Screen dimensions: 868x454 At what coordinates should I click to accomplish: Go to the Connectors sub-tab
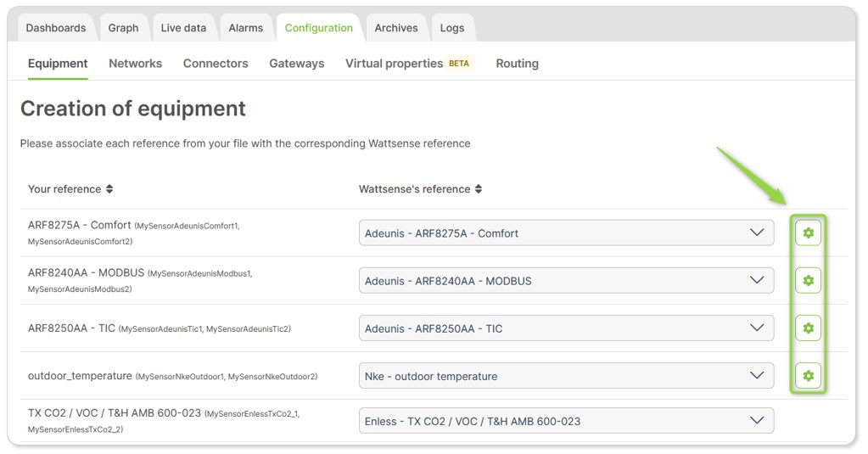tap(216, 64)
